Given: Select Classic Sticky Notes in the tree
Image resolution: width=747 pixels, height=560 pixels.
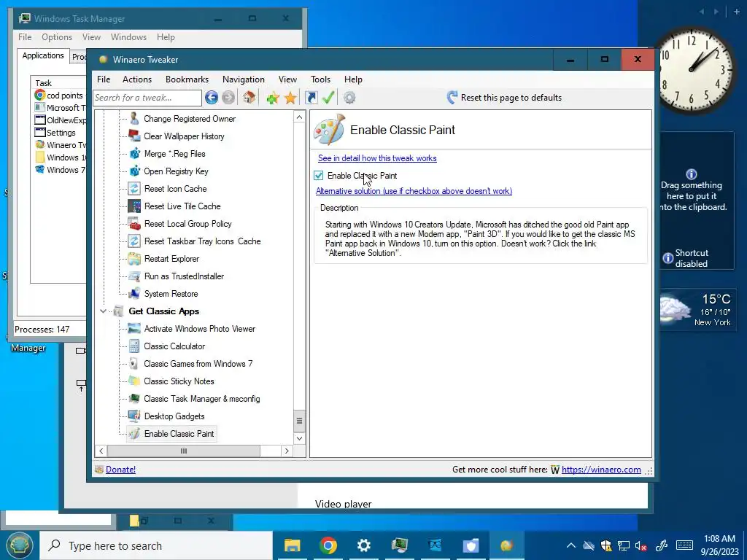Looking at the screenshot, I should 179,381.
